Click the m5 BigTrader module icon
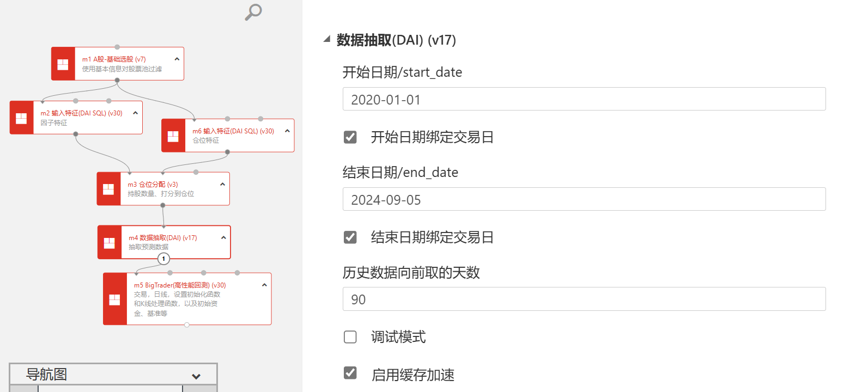Screen dimensions: 868x392 click(115, 299)
